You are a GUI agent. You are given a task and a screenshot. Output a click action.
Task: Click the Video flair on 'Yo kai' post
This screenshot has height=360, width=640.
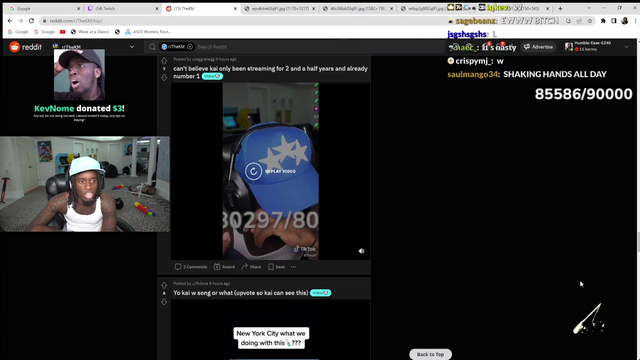pos(320,293)
